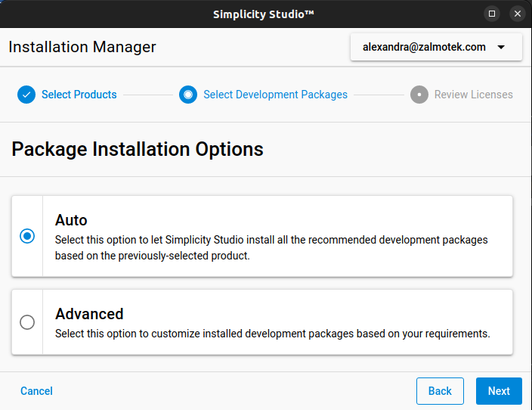
Task: Jump to the Review Licenses step
Action: click(x=473, y=95)
